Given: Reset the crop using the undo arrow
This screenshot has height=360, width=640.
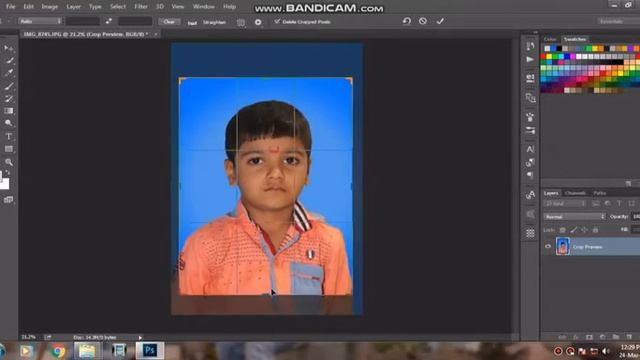Looking at the screenshot, I should pyautogui.click(x=407, y=21).
